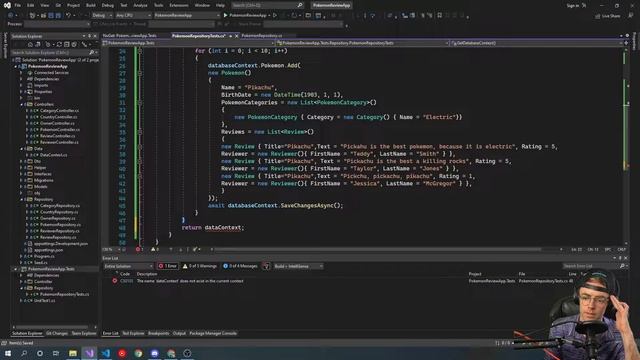This screenshot has height=360, width=640.
Task: Click Start Without Debugging outline play icon
Action: (x=275, y=15)
